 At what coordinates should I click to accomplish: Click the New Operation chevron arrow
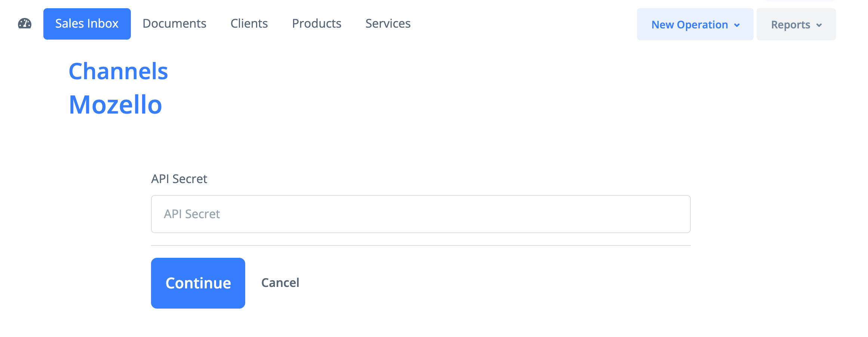[737, 25]
